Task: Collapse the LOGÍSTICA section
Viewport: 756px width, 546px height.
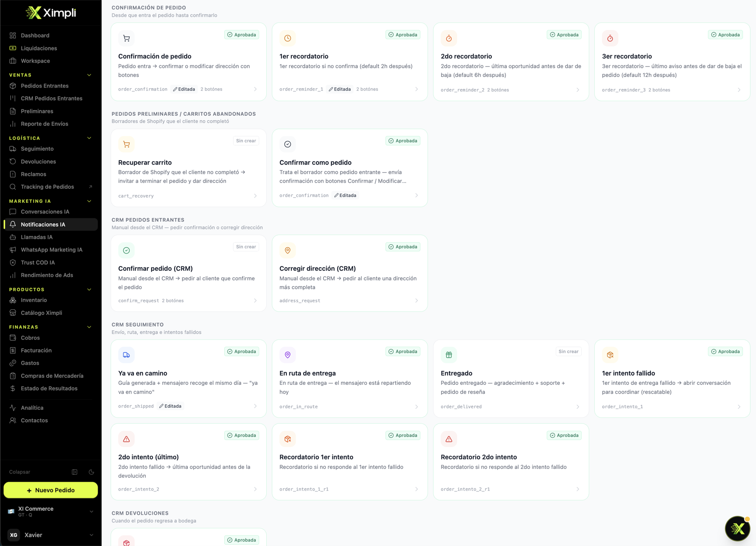Action: (89, 138)
